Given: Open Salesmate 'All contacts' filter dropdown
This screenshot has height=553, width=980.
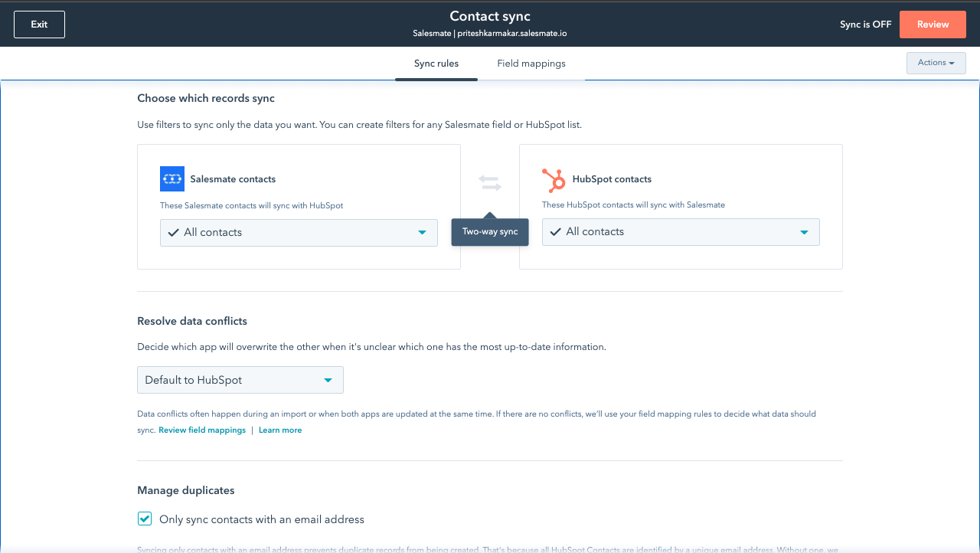Looking at the screenshot, I should tap(299, 233).
